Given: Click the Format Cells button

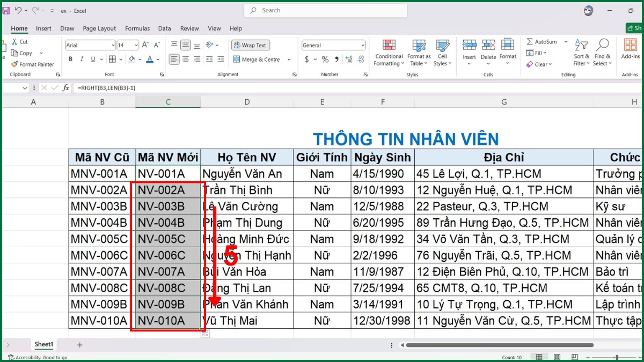Looking at the screenshot, I should 508,52.
